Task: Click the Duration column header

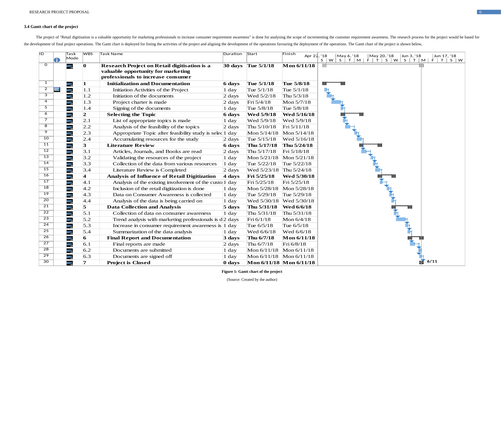Action: [x=233, y=54]
